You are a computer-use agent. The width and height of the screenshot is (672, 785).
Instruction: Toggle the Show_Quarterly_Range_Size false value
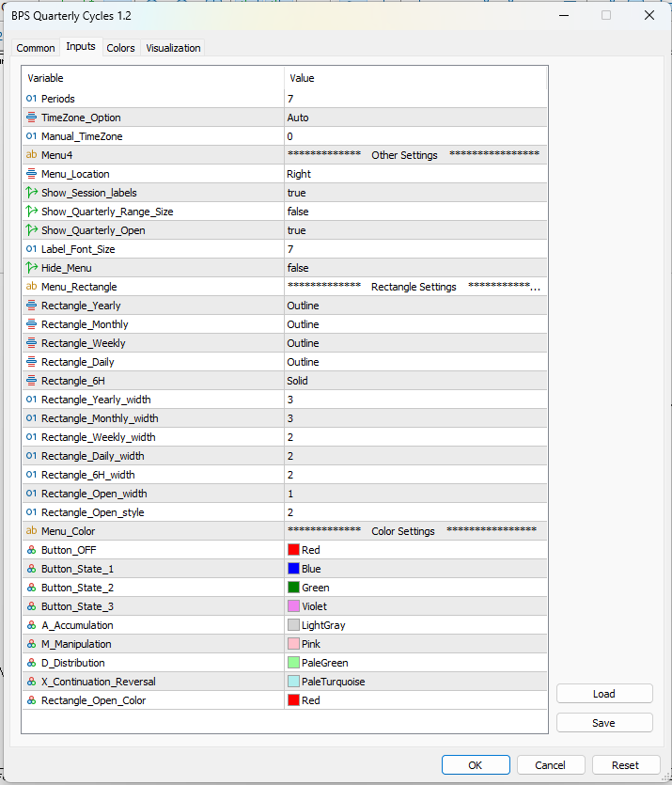(x=414, y=212)
